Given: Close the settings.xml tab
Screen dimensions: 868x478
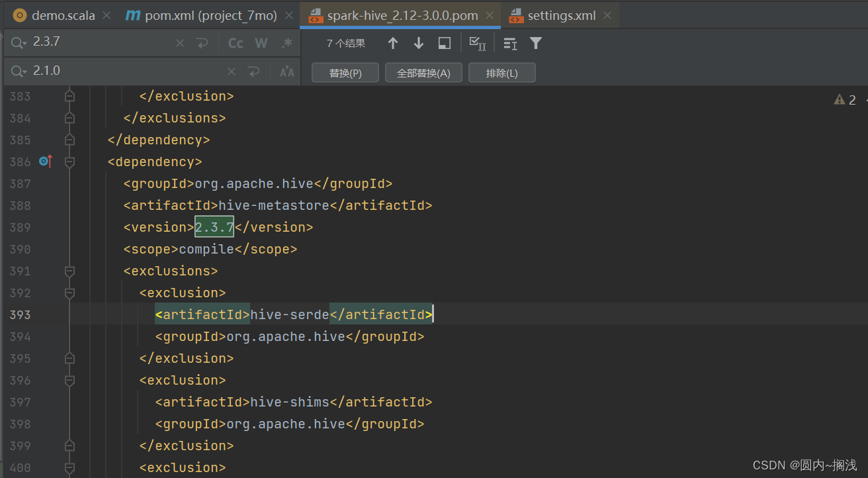Looking at the screenshot, I should coord(607,16).
